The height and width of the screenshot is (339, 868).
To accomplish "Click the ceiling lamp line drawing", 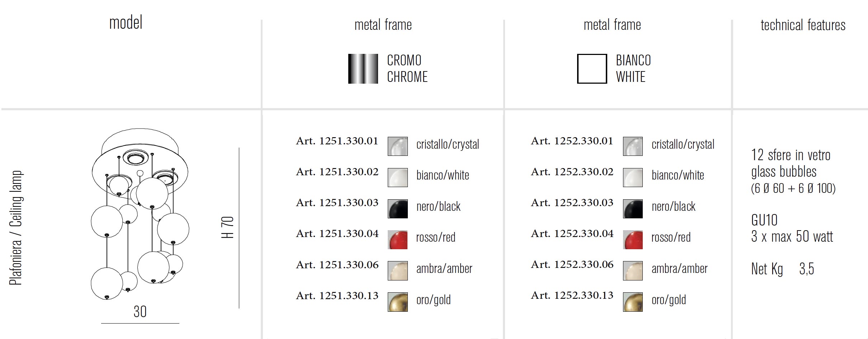I will [x=140, y=214].
